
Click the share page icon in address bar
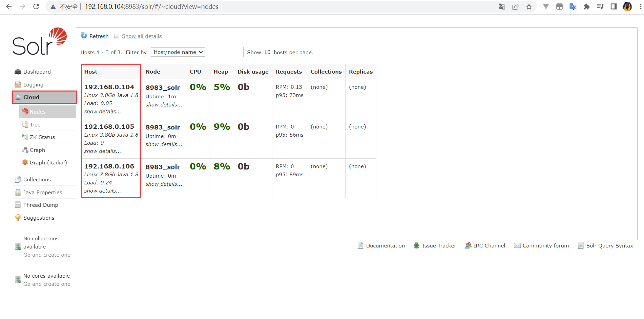[515, 6]
